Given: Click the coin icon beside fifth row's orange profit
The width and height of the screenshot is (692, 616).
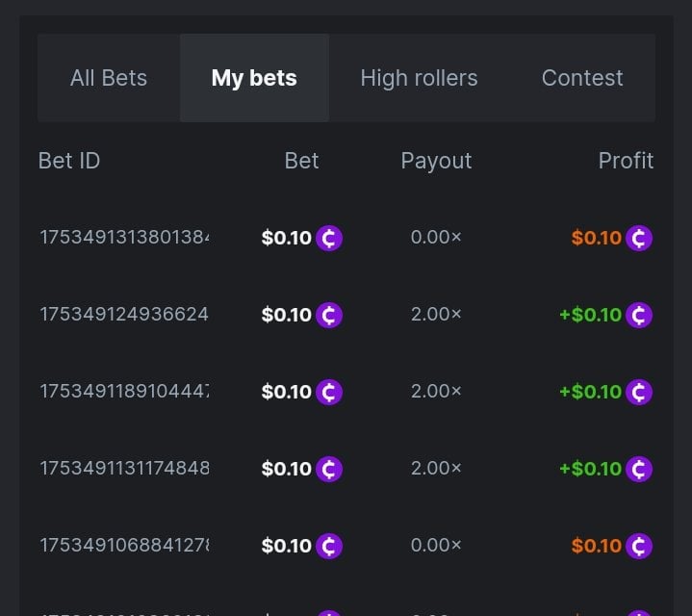Looking at the screenshot, I should pos(639,546).
